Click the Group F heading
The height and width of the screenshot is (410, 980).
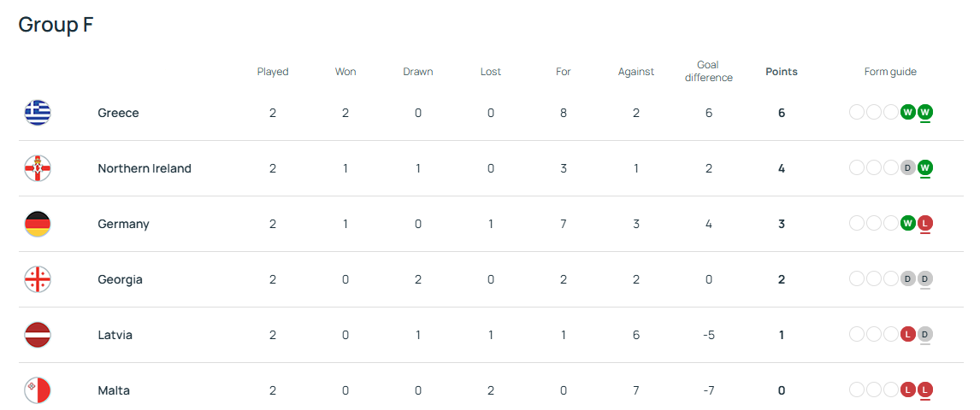tap(56, 25)
